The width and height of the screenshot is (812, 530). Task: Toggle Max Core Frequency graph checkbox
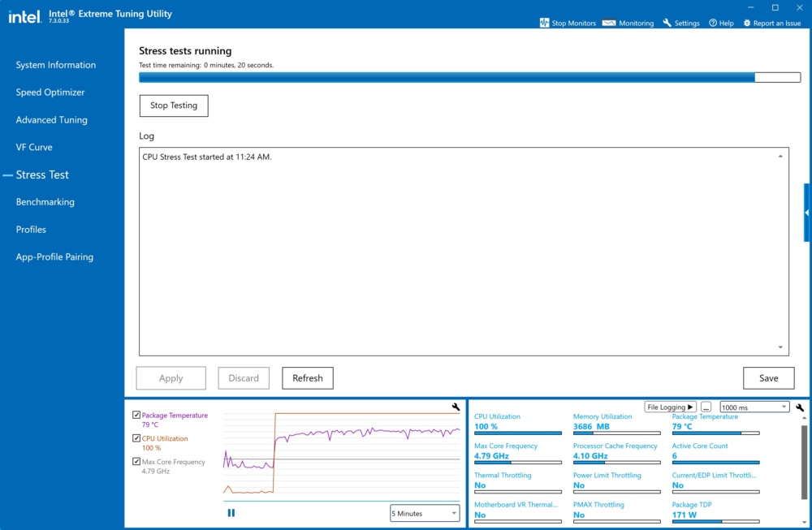click(x=136, y=462)
